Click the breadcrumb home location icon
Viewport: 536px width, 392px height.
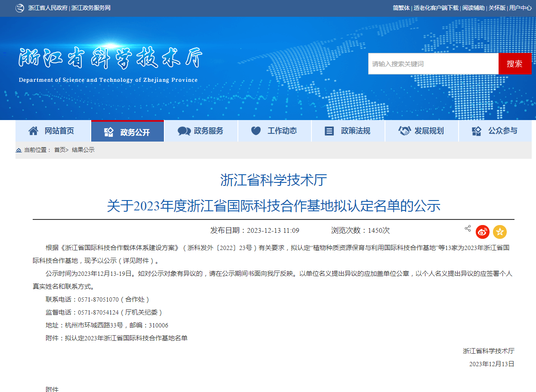[x=18, y=150]
